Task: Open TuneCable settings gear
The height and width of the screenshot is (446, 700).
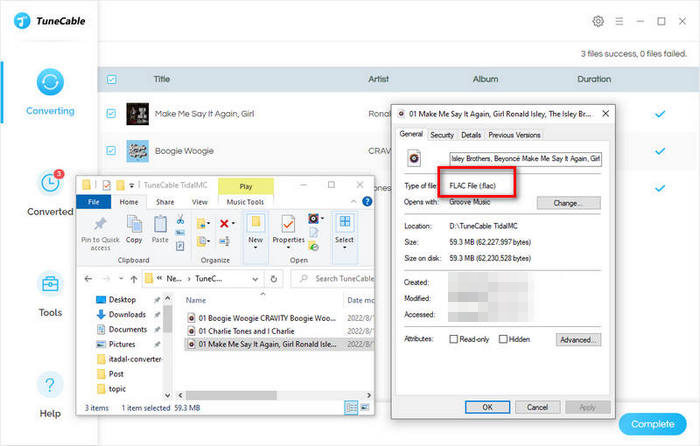Action: (598, 21)
